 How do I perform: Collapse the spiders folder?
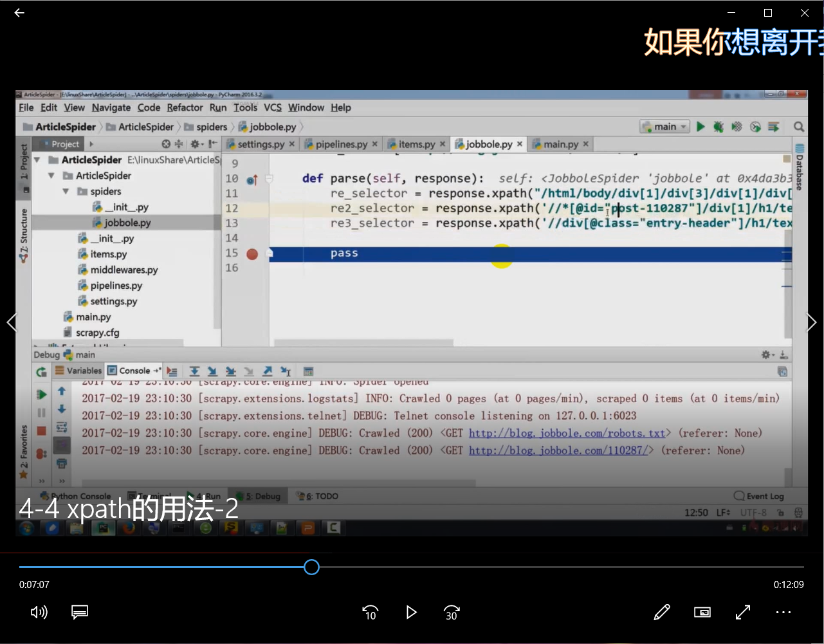[x=66, y=191]
